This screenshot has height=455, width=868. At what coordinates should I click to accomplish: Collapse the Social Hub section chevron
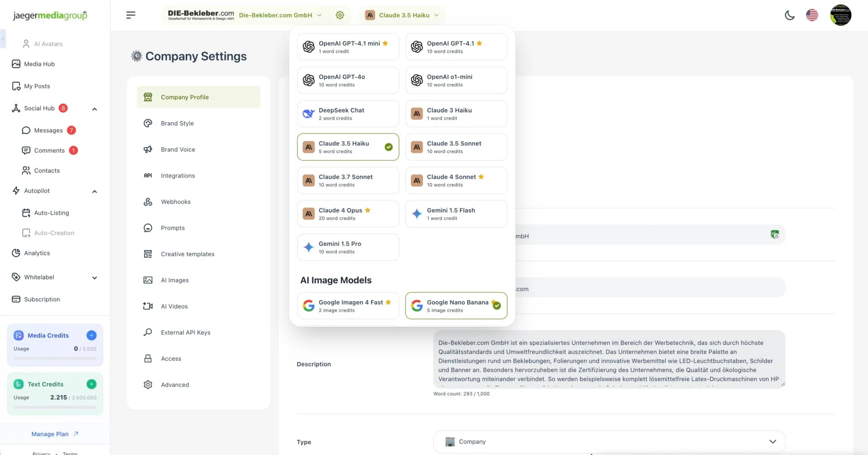click(x=94, y=109)
